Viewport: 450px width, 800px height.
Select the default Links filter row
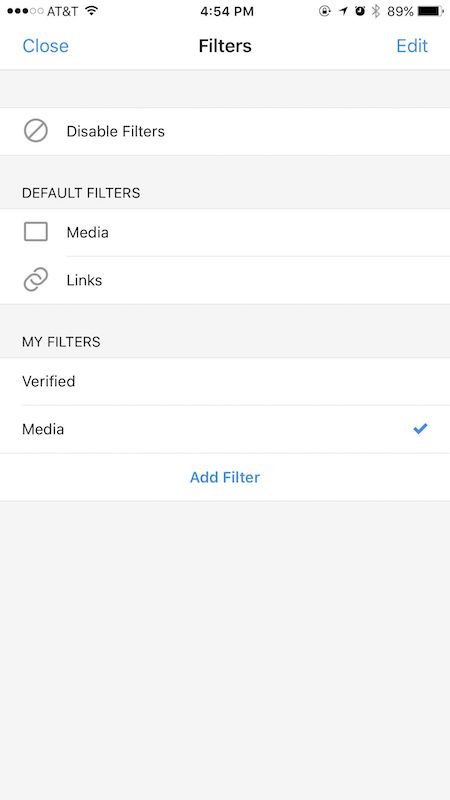[x=225, y=280]
